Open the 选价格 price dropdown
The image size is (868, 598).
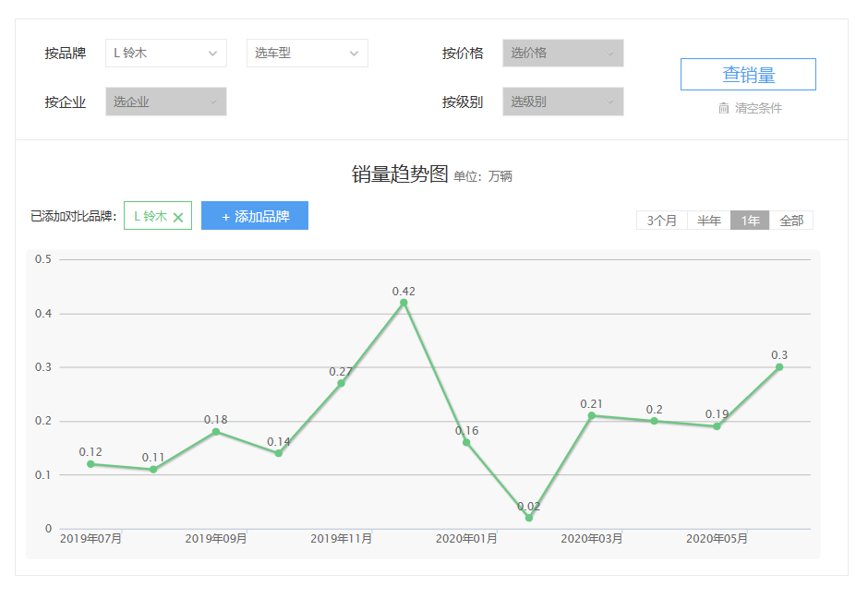click(562, 54)
